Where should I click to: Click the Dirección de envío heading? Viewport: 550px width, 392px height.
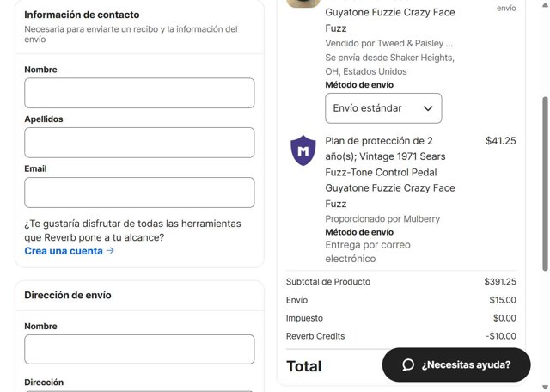(x=68, y=295)
